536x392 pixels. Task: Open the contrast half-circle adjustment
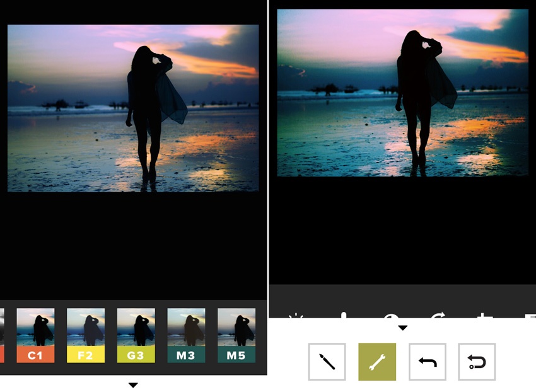click(389, 315)
